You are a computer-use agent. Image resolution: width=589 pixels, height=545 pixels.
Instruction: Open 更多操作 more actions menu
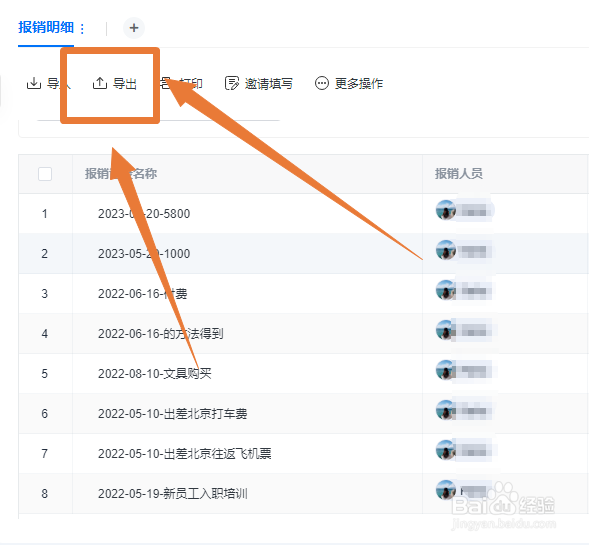349,83
